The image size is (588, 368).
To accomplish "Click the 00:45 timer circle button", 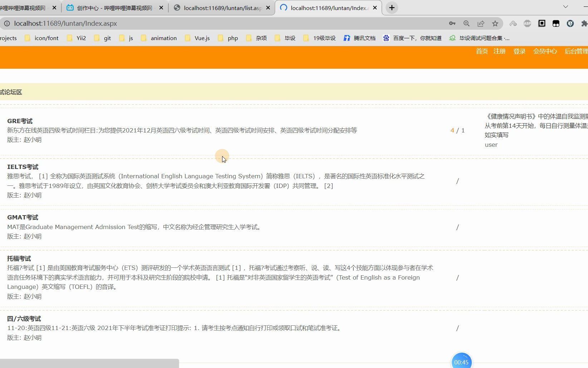I will tap(461, 362).
